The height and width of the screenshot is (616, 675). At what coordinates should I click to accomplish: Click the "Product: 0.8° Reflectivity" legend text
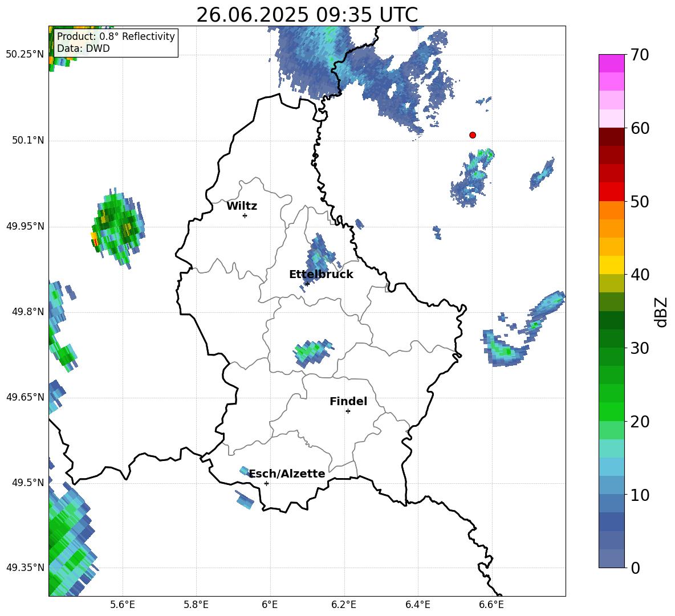coord(116,36)
